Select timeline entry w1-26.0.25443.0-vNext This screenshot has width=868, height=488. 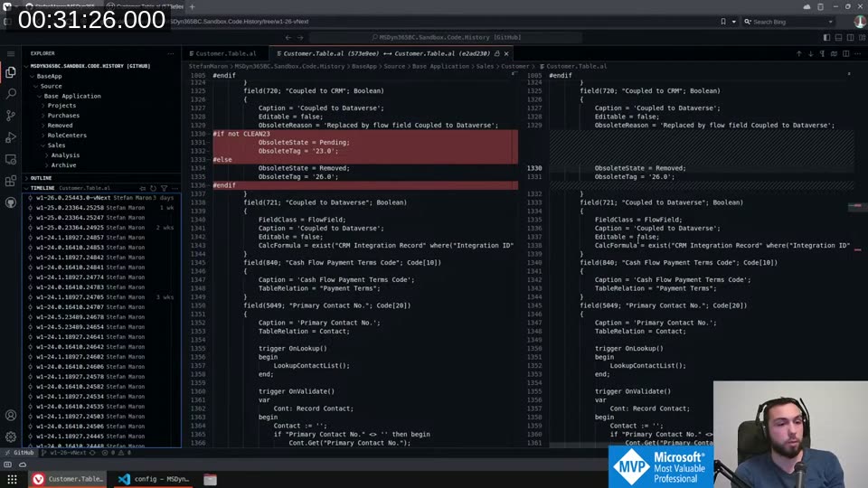pos(101,198)
